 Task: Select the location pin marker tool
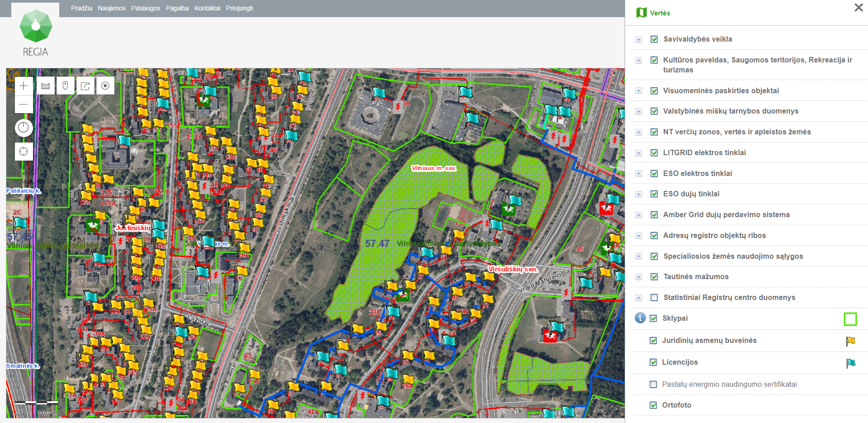(66, 86)
